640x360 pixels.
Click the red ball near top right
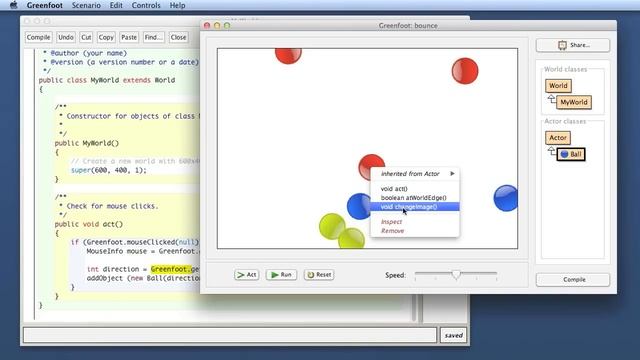point(465,71)
